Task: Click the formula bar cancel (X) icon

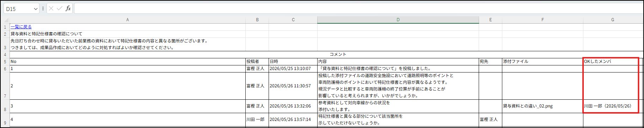Action: pos(51,8)
